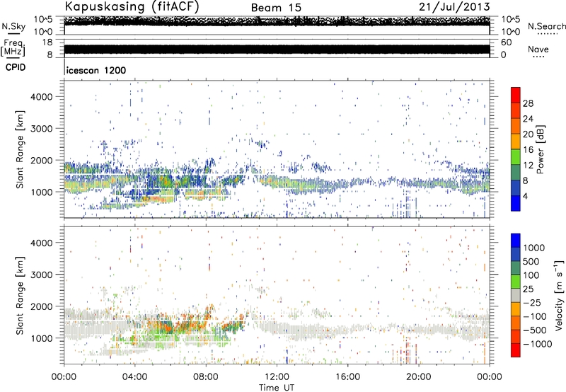The width and height of the screenshot is (566, 392).
Task: Click the 'N.Search' legend label
Action: point(546,26)
